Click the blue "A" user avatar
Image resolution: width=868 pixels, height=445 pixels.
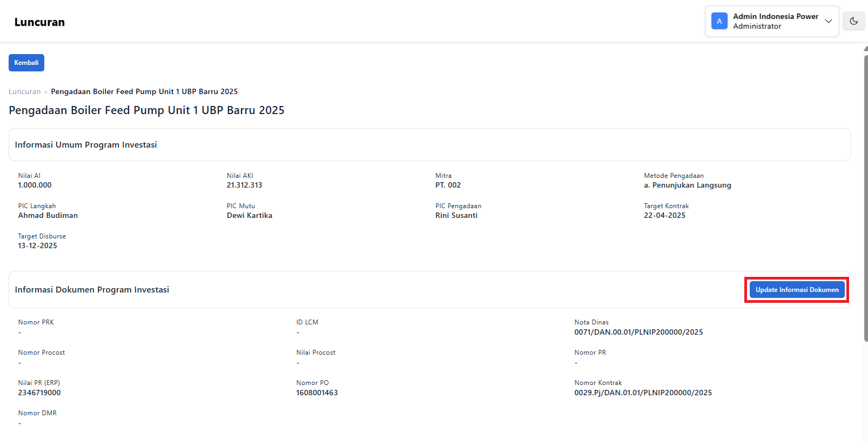pyautogui.click(x=719, y=21)
